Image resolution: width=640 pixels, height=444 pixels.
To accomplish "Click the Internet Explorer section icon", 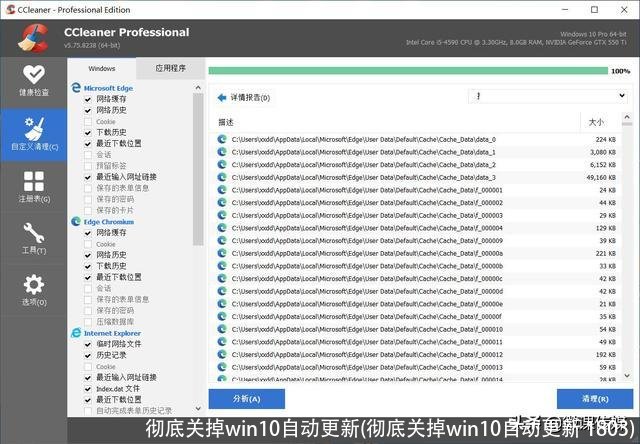I will 76,333.
